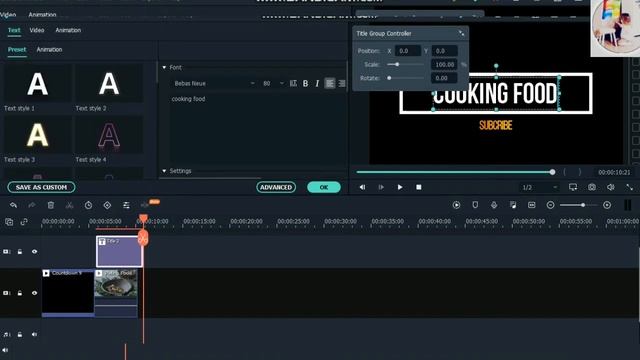Open the Bebas Neue font dropdown
Image resolution: width=640 pixels, height=360 pixels.
tap(214, 83)
